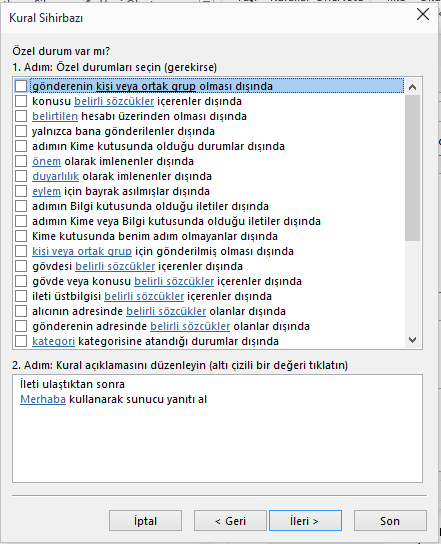Screen dimensions: 441x544
Task: Click 'belirli sözcükler' link in ileti üstbilgisi row
Action: [x=144, y=296]
